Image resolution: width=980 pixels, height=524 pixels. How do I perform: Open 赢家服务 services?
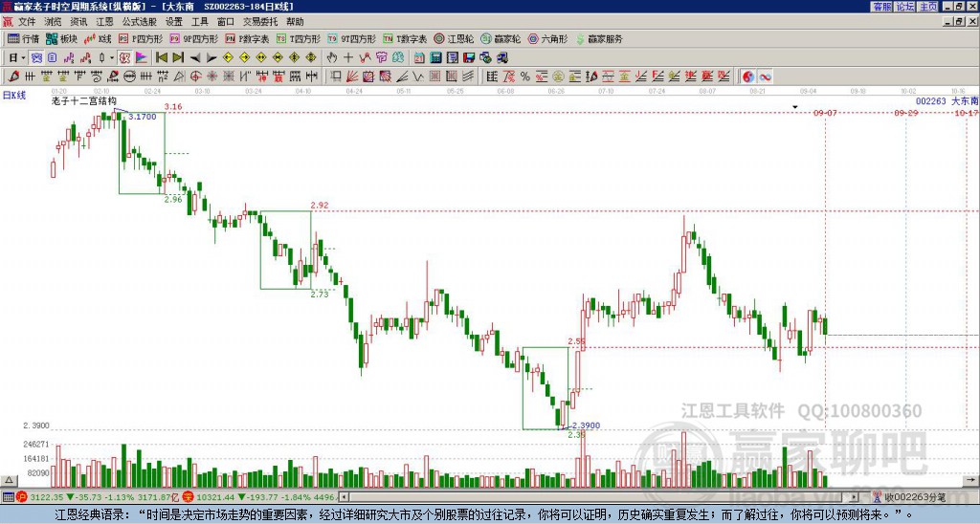point(599,38)
